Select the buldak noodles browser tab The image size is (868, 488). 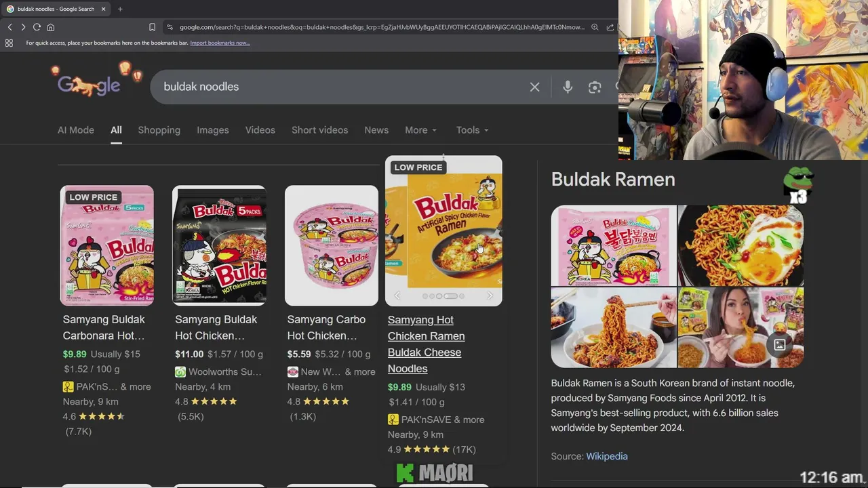tap(56, 9)
